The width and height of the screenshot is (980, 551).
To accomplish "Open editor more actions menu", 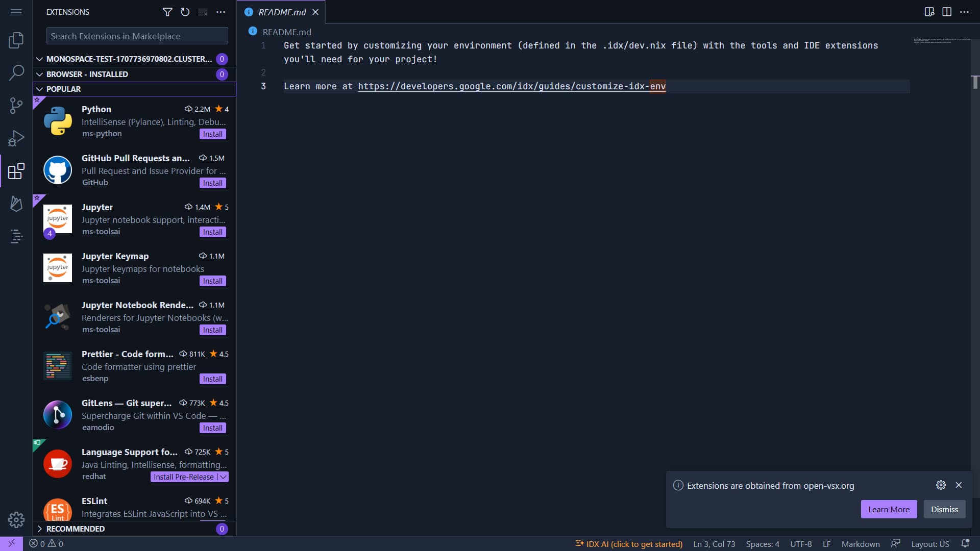I will [x=964, y=12].
